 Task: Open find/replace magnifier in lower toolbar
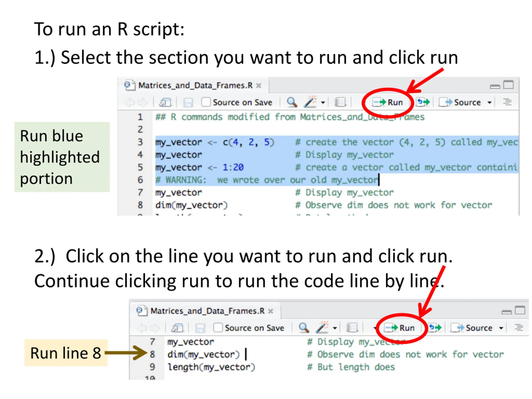(x=304, y=328)
